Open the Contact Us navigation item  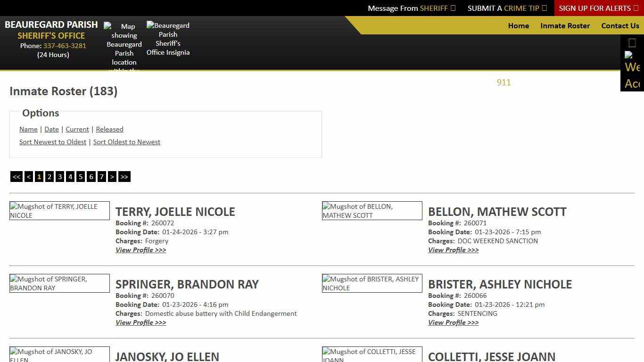(x=620, y=26)
